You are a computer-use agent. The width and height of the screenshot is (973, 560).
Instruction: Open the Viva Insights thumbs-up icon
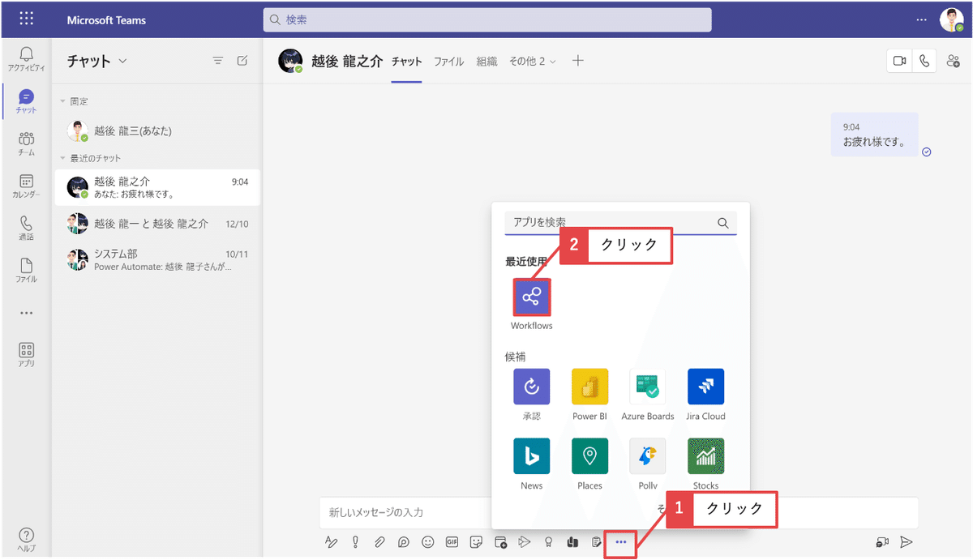tap(572, 542)
